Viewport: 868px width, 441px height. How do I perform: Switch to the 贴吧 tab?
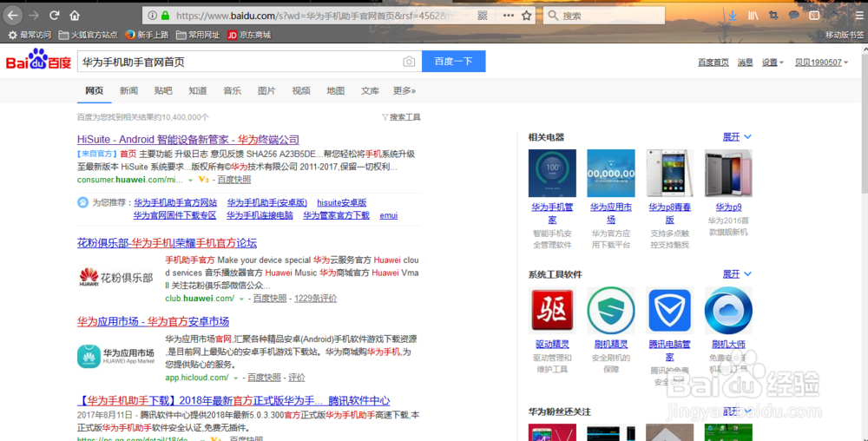click(x=163, y=91)
